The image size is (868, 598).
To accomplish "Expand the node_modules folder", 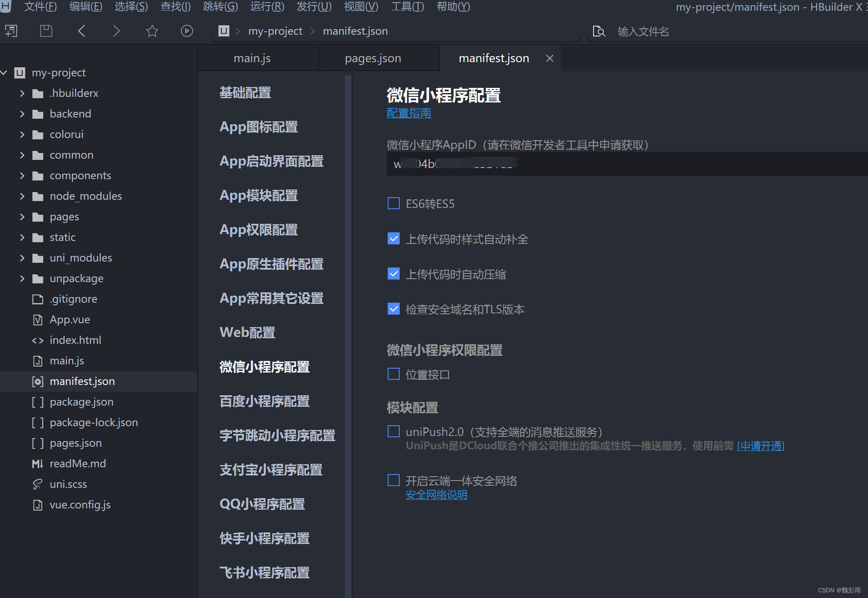I will coord(22,196).
